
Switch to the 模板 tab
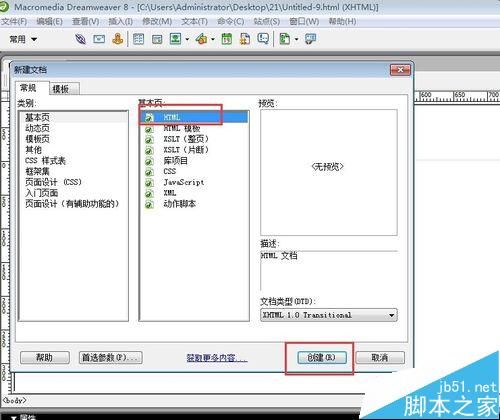[64, 89]
